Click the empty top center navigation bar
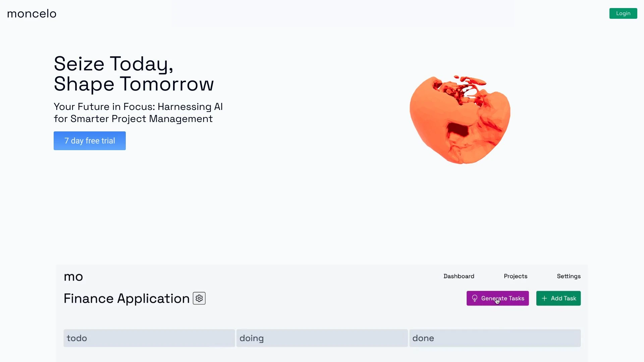The height and width of the screenshot is (362, 644). (x=342, y=13)
